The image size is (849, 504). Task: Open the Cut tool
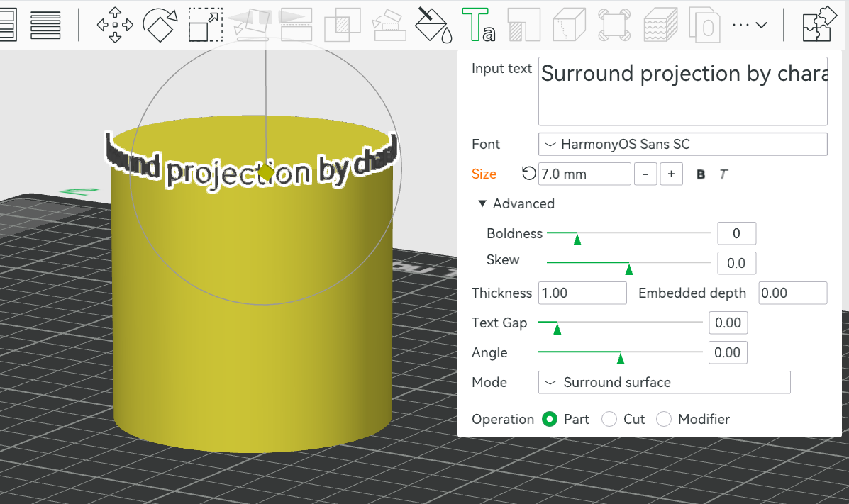296,25
